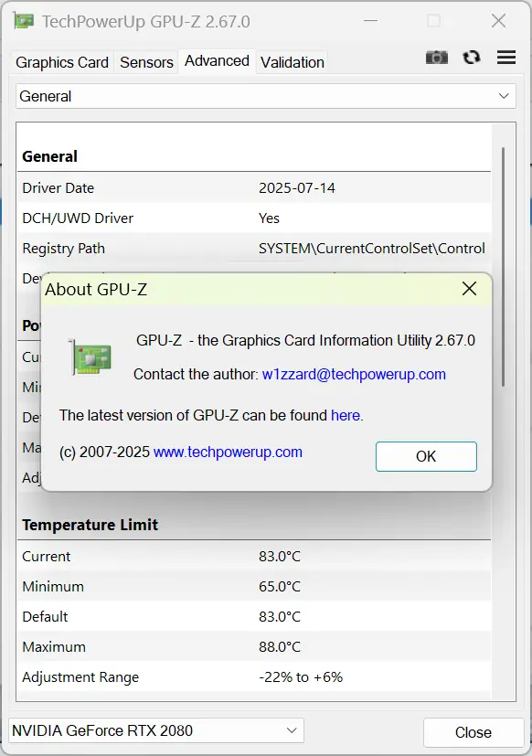Click the Temperature Limit Default label
Viewport: 532px width, 756px height.
[x=45, y=617]
